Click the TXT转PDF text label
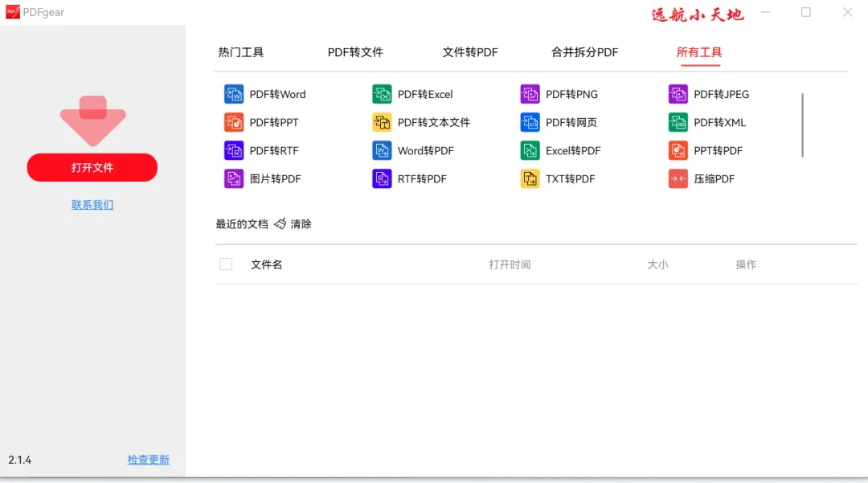 (570, 178)
